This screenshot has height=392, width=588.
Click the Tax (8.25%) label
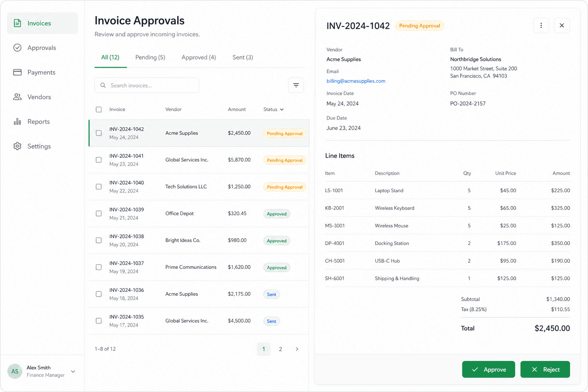tap(474, 309)
